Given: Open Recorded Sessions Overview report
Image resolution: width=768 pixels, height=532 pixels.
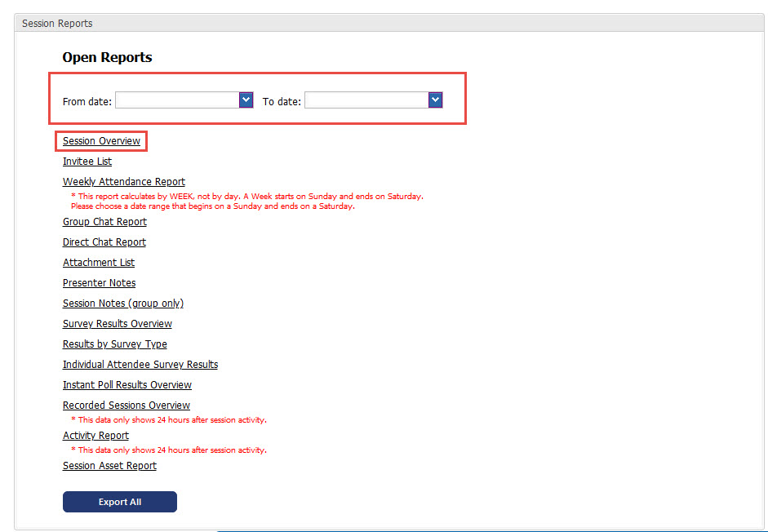Looking at the screenshot, I should [127, 406].
